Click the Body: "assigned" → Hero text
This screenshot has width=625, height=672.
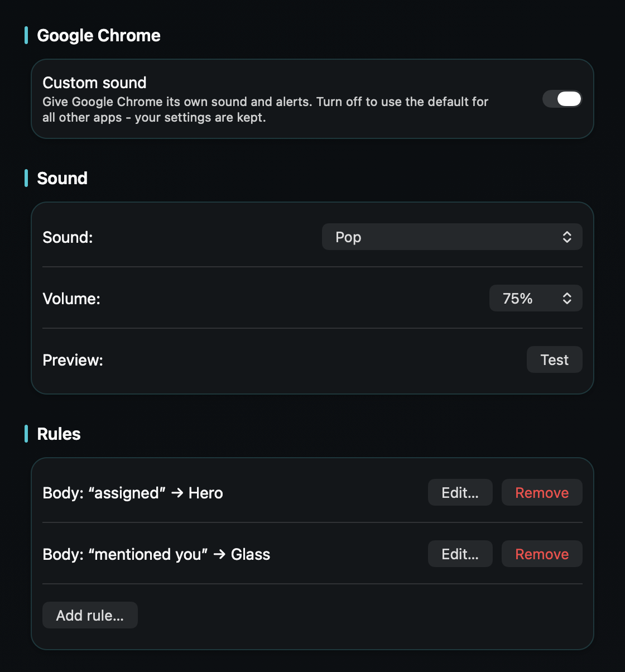[133, 493]
